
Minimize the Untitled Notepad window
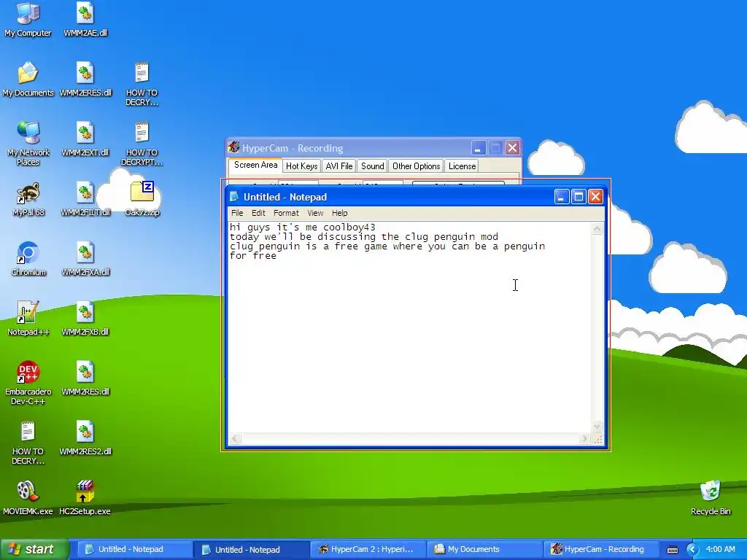[562, 197]
